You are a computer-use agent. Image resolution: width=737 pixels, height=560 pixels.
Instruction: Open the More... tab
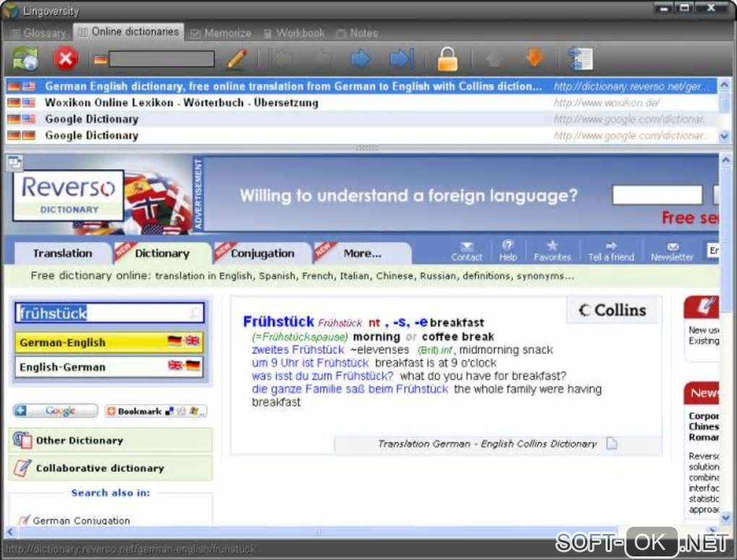[x=363, y=253]
